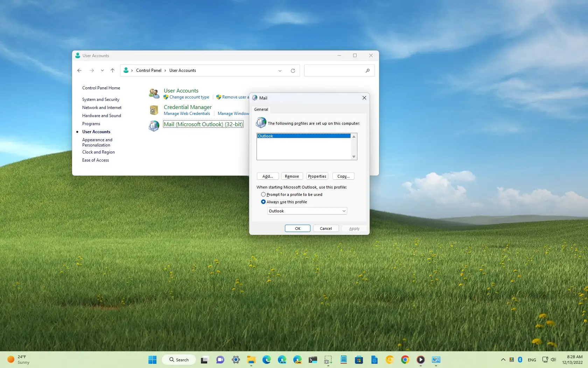Open File Explorer from taskbar
This screenshot has width=588, height=368.
pos(251,360)
